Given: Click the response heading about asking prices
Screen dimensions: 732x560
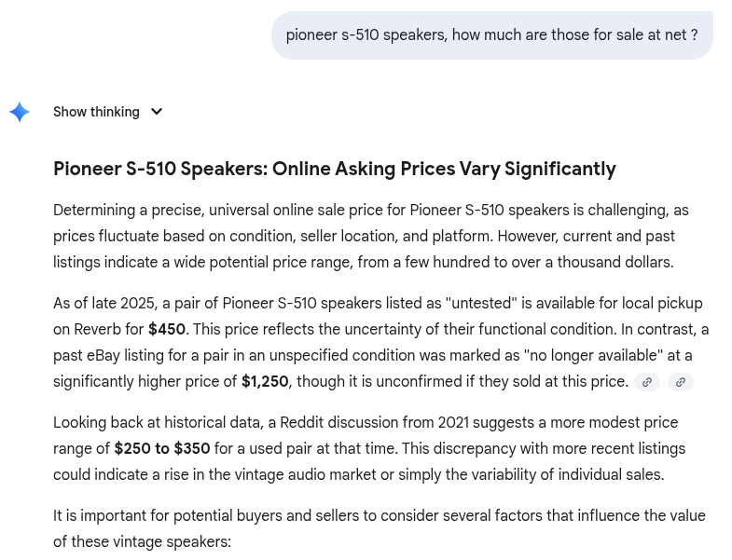Looking at the screenshot, I should click(334, 169).
